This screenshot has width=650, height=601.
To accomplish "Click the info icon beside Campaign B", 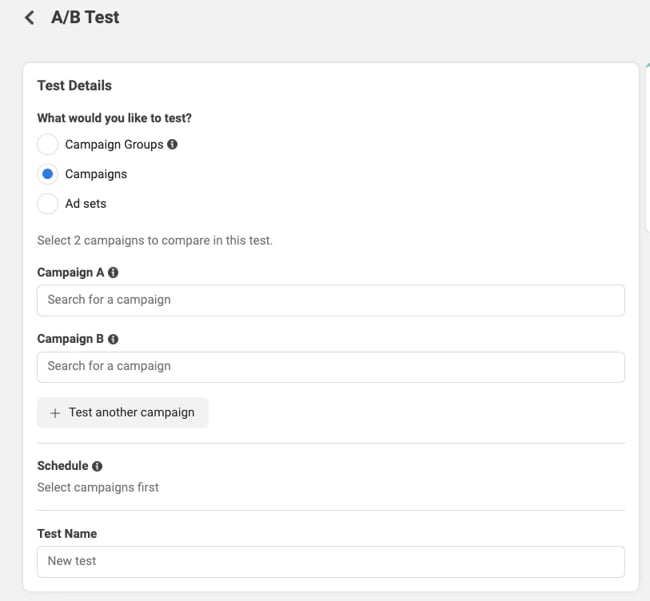I will coord(113,339).
